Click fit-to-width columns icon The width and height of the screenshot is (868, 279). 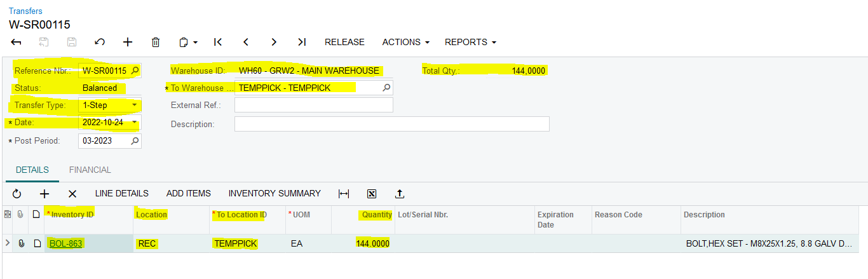click(x=344, y=194)
